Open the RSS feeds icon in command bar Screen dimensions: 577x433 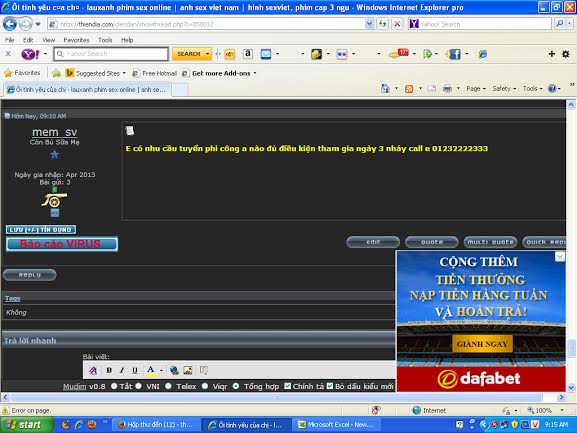(x=408, y=89)
